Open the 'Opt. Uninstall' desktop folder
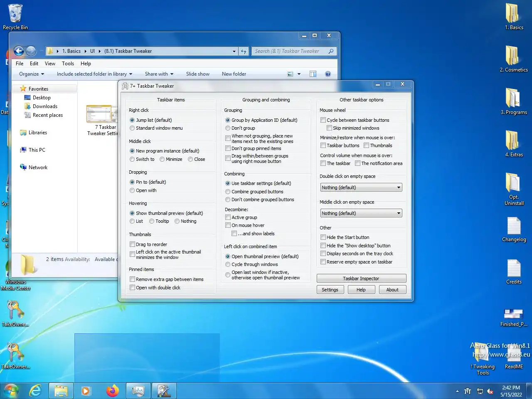 click(514, 189)
